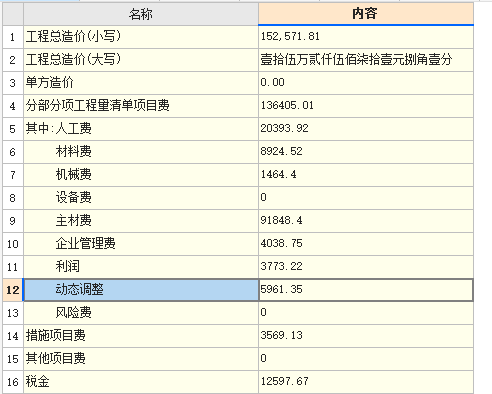Select value 1464.4
This screenshot has height=394, width=492.
[366, 175]
